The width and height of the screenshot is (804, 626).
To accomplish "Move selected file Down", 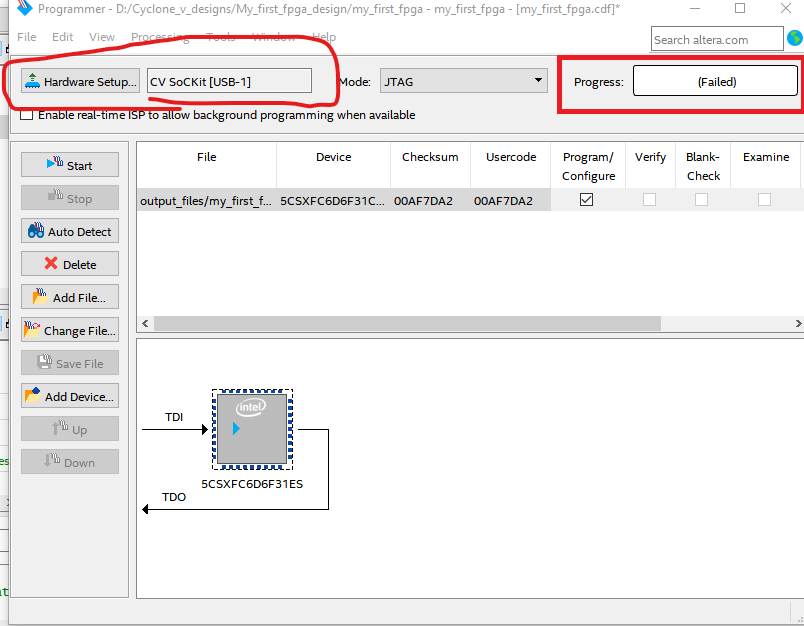I will (70, 462).
